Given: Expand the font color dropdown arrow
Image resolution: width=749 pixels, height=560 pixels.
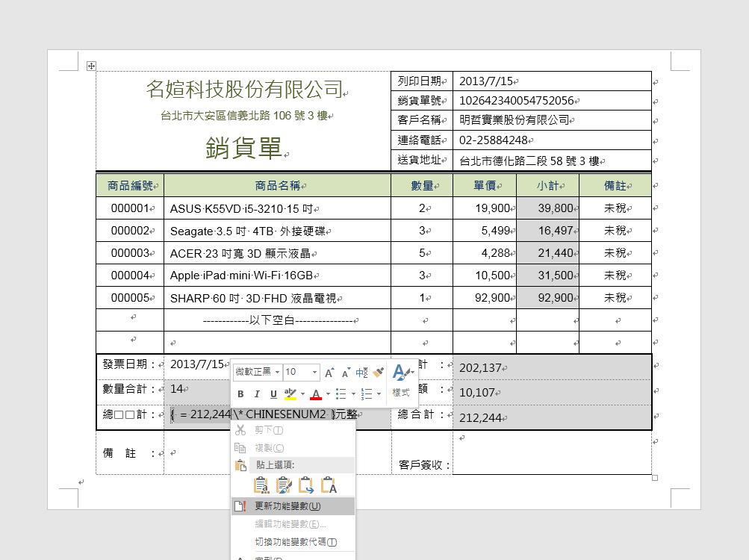Looking at the screenshot, I should coord(328,394).
